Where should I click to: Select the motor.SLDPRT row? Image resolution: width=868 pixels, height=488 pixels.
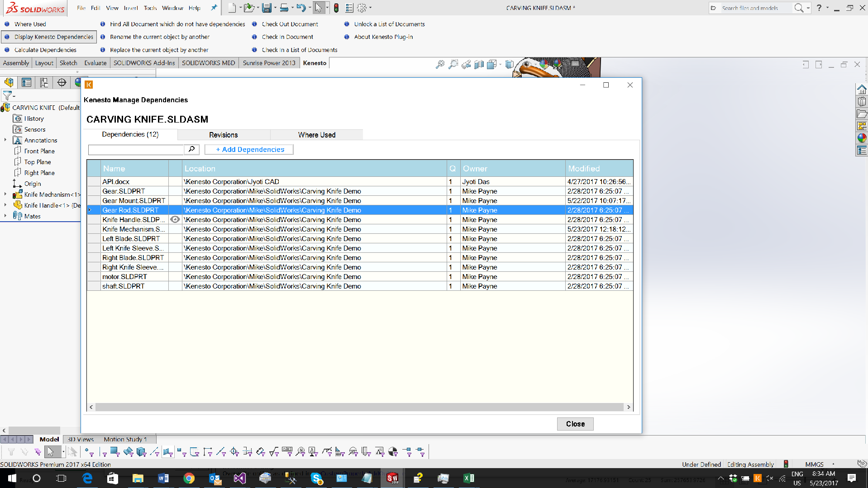pyautogui.click(x=360, y=276)
